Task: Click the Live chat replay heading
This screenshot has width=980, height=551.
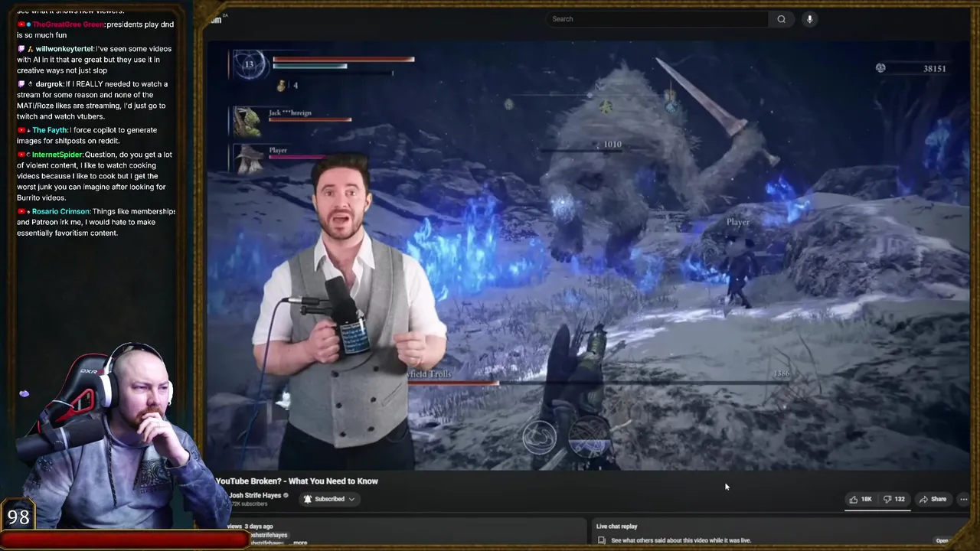Action: [617, 527]
